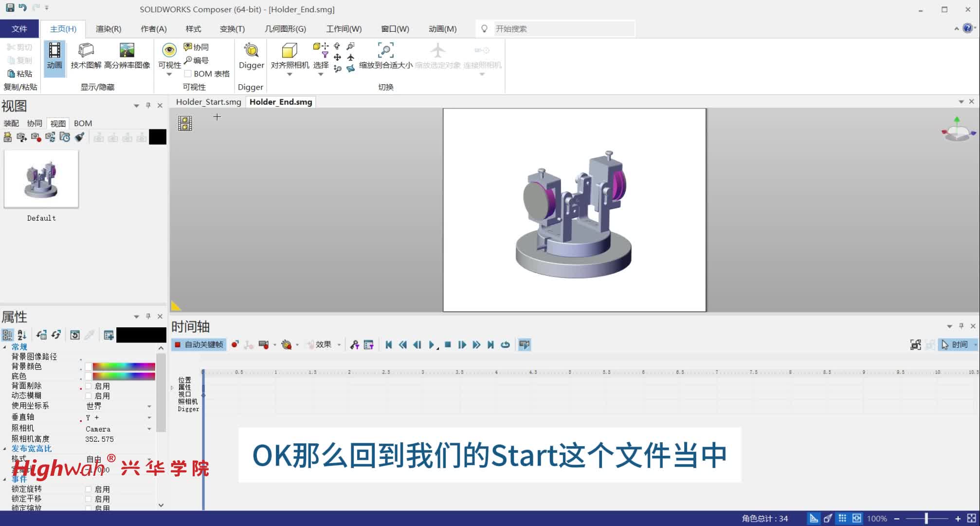Click 缩放到合适大小 (Zoom to Fit) icon

click(385, 50)
